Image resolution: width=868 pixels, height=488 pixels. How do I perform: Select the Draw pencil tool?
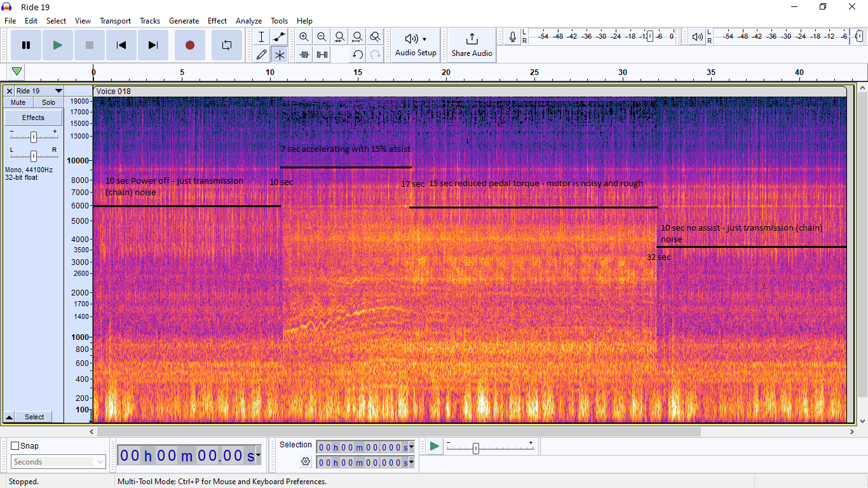(261, 55)
